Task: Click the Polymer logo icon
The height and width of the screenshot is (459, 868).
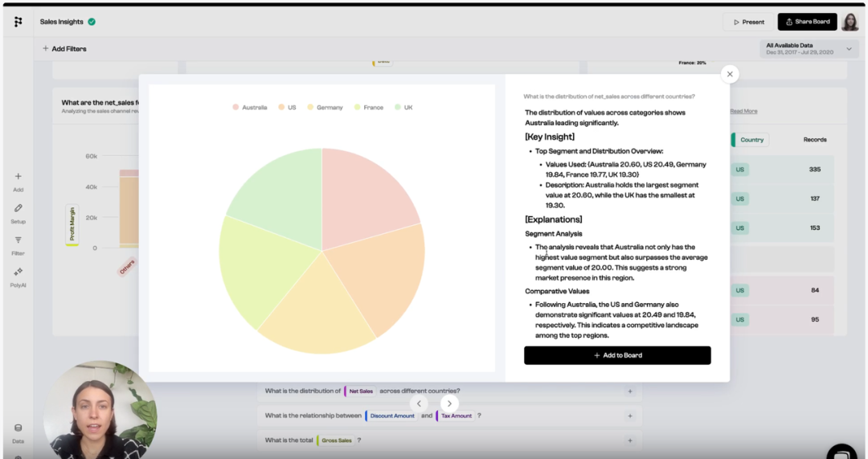Action: click(x=18, y=22)
